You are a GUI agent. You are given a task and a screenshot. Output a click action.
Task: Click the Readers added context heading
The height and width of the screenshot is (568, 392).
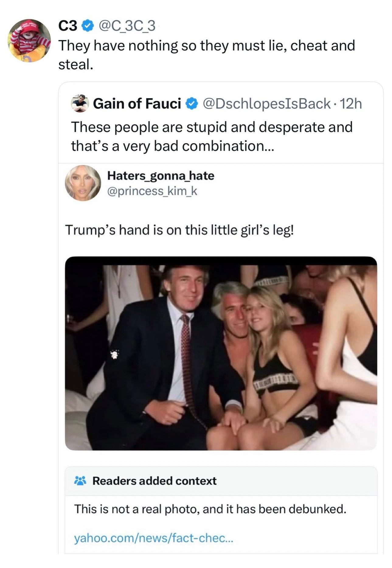(x=154, y=481)
